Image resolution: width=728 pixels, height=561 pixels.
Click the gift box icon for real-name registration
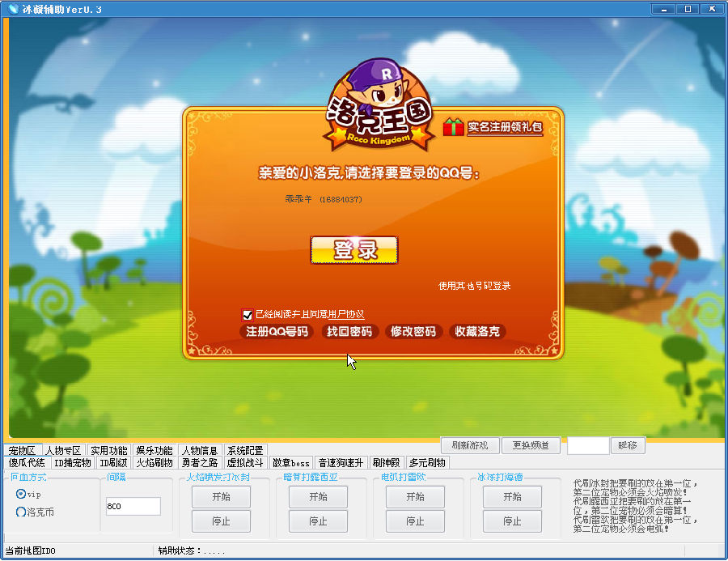(453, 127)
